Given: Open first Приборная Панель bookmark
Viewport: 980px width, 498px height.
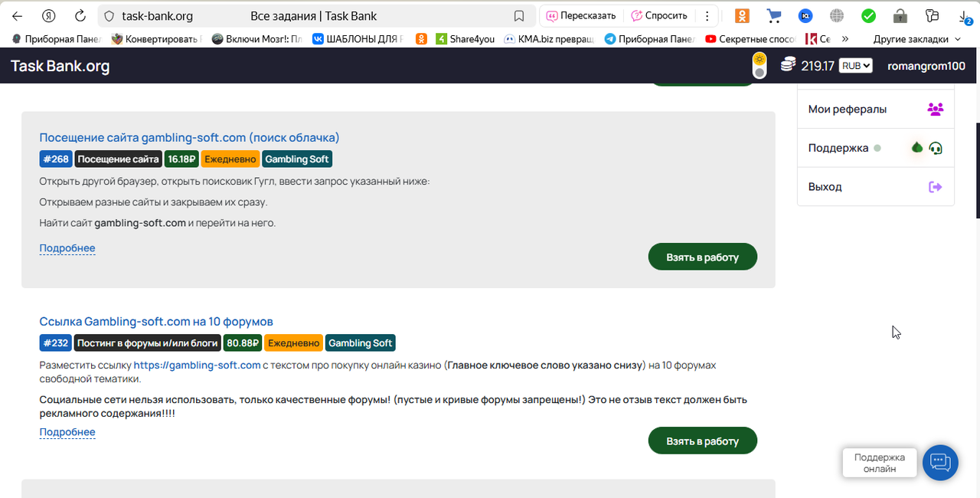Looking at the screenshot, I should (56, 39).
